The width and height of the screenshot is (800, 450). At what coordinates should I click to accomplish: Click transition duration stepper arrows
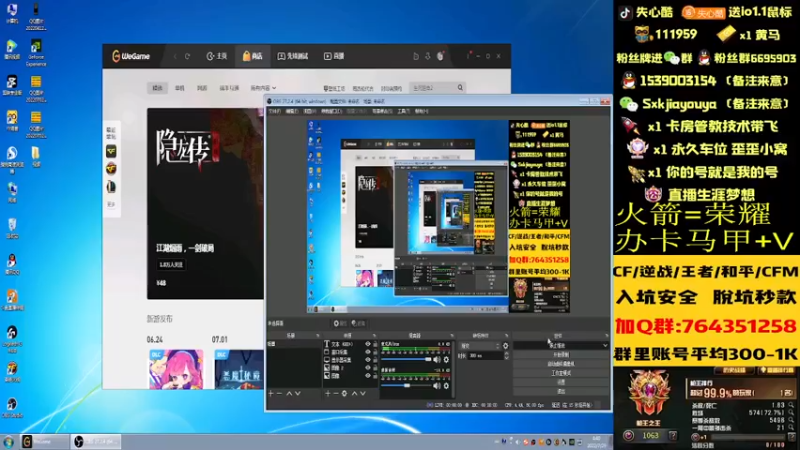(x=507, y=356)
